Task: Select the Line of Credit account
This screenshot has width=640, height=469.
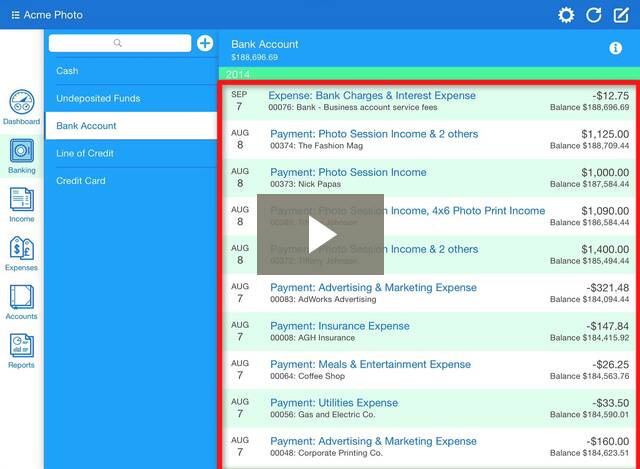Action: (131, 153)
